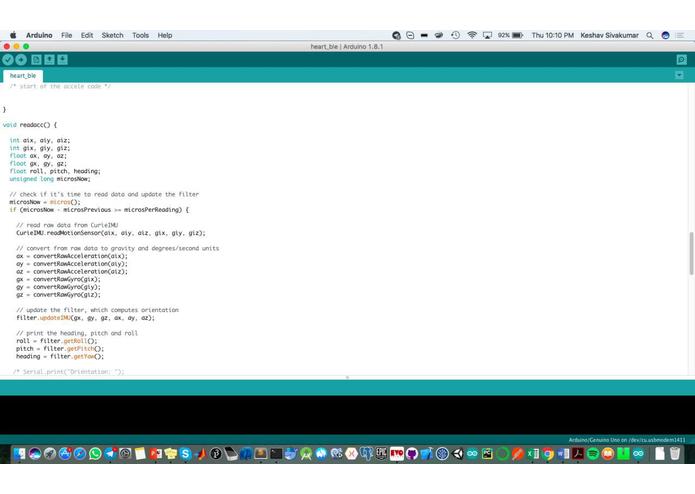
Task: Open the AirPlay display menu
Action: click(x=487, y=35)
